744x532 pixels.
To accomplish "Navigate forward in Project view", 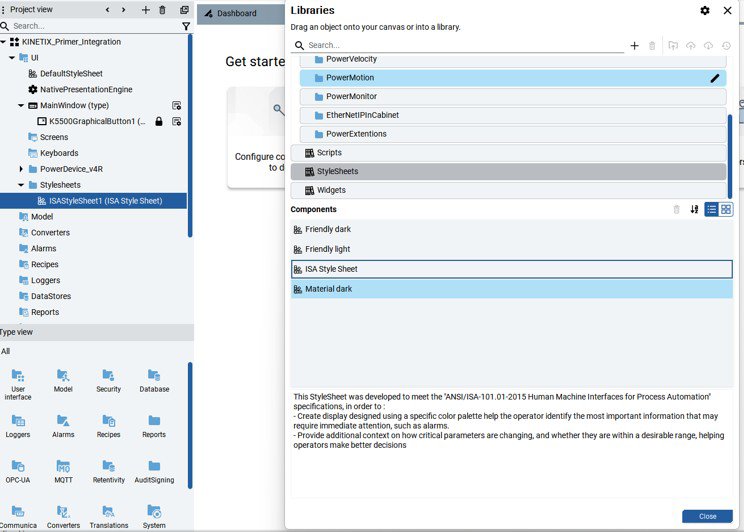I will (x=123, y=10).
